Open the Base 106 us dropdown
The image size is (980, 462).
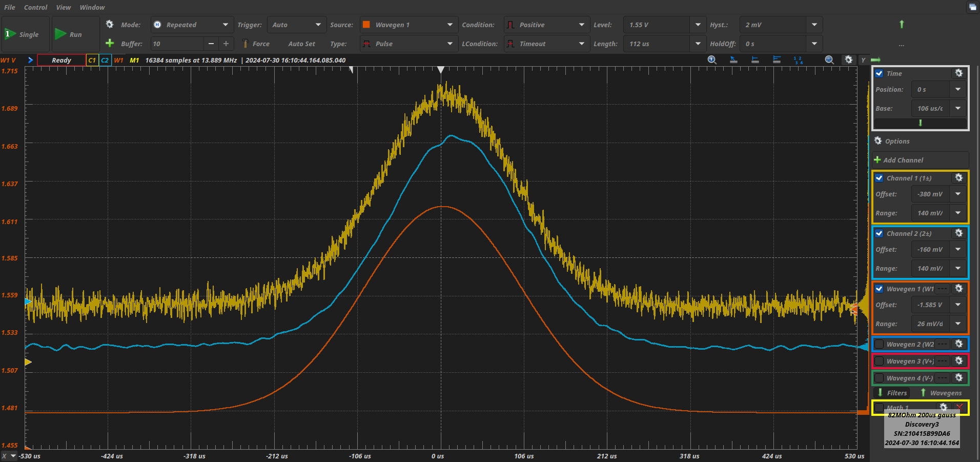pyautogui.click(x=958, y=108)
